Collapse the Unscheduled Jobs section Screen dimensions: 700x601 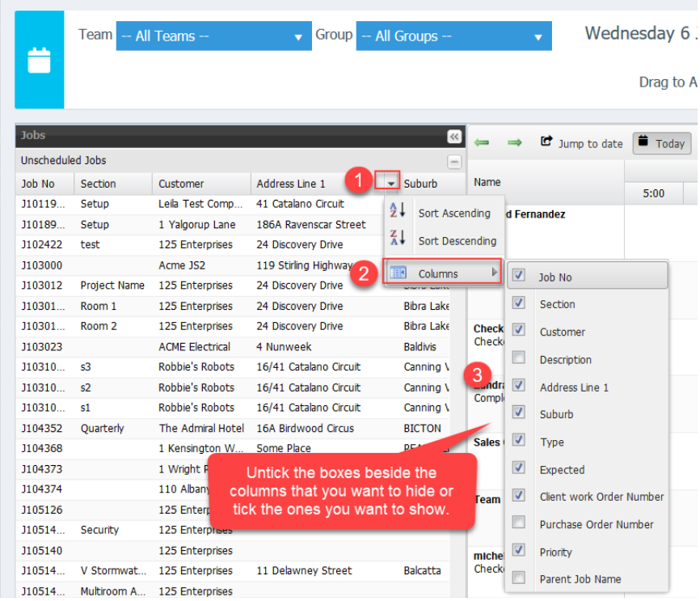pyautogui.click(x=454, y=161)
